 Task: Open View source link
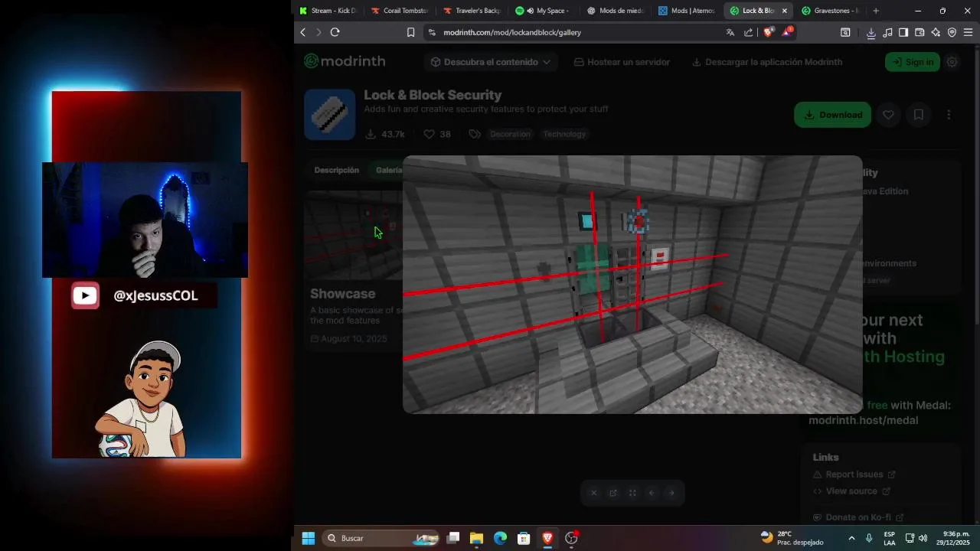tap(851, 491)
